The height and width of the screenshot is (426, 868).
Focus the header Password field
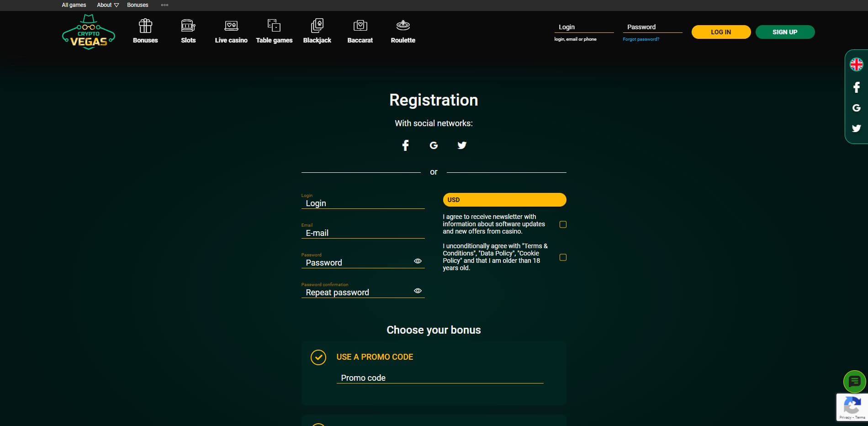pyautogui.click(x=652, y=27)
